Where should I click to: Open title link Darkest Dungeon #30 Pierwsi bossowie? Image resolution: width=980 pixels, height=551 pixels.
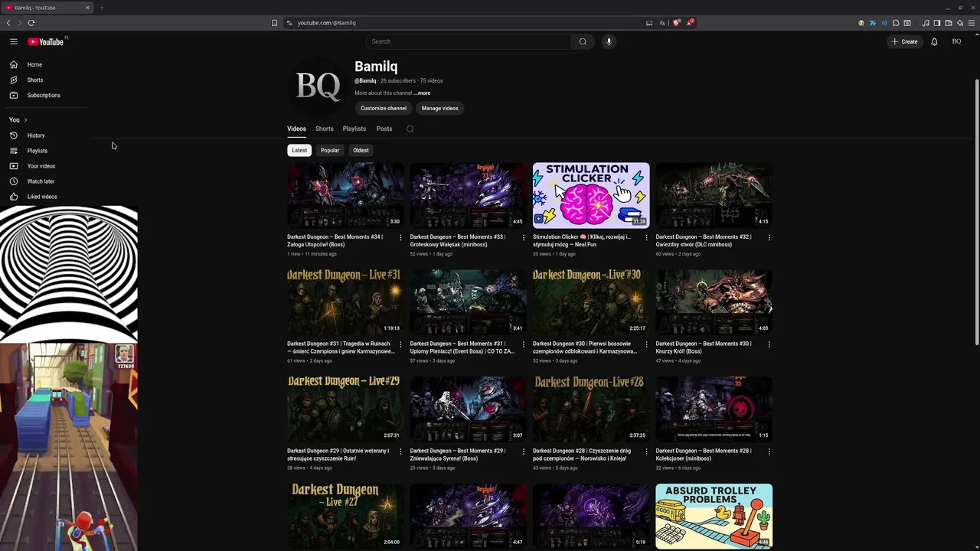point(585,347)
